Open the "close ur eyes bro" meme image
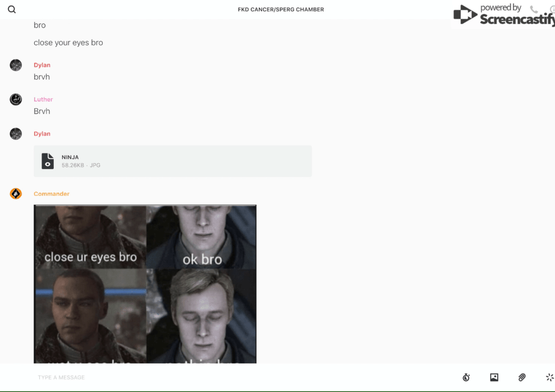555x392 pixels. [145, 283]
